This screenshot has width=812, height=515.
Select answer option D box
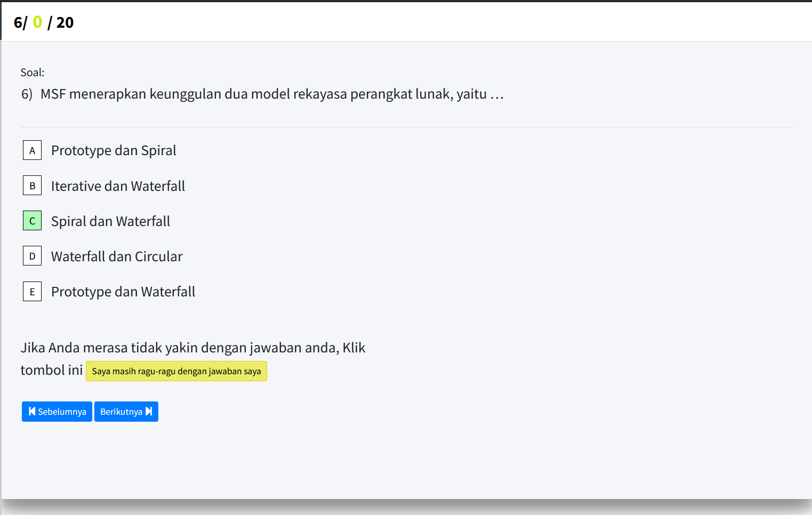click(x=32, y=256)
